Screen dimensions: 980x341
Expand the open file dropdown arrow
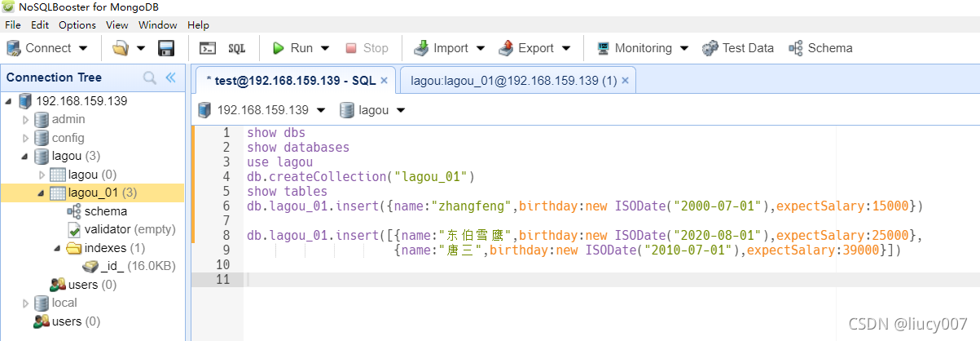click(141, 49)
